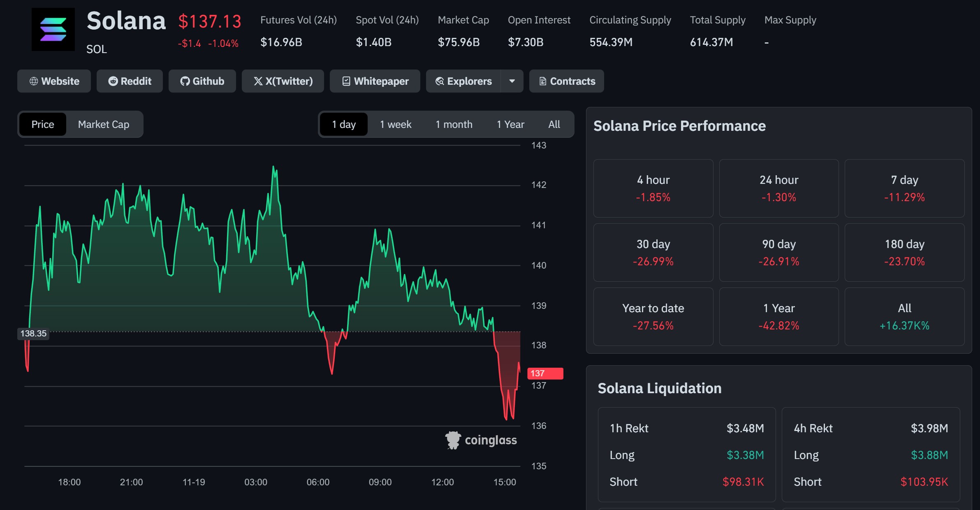Switch chart to Price view
This screenshot has width=980, height=510.
coord(43,124)
